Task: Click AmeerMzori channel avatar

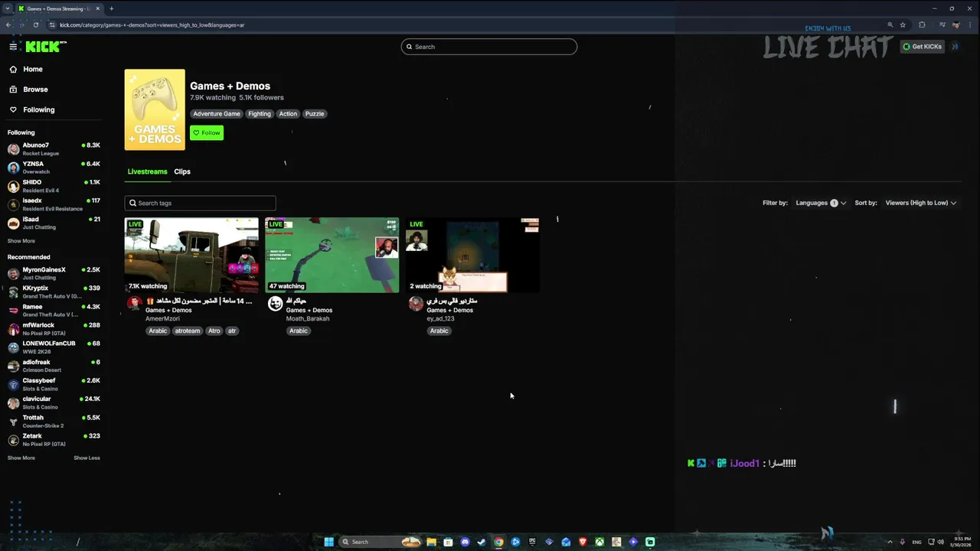Action: coord(135,304)
